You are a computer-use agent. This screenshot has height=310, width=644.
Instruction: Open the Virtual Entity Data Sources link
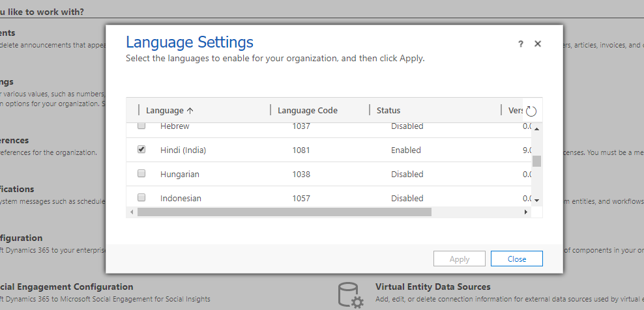point(433,287)
